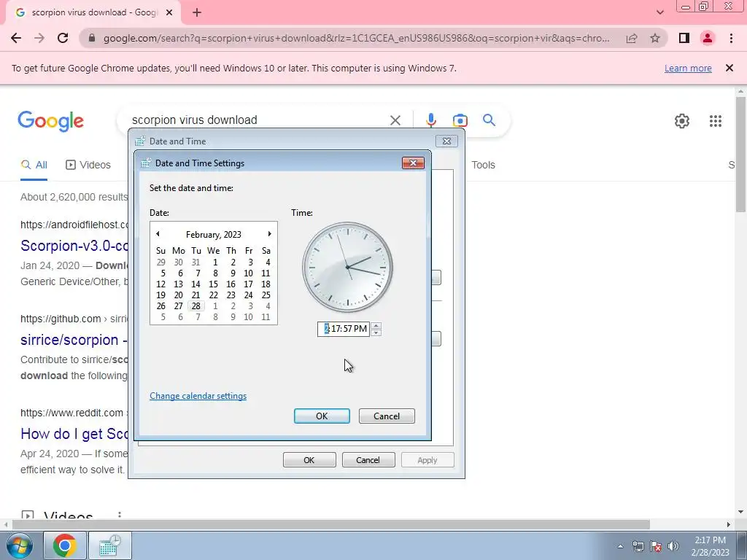Cancel the Date and Time Settings dialog

(387, 416)
